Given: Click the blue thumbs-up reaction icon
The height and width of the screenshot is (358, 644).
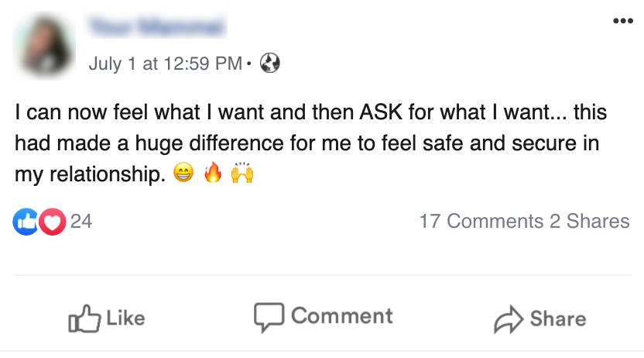Looking at the screenshot, I should point(26,222).
